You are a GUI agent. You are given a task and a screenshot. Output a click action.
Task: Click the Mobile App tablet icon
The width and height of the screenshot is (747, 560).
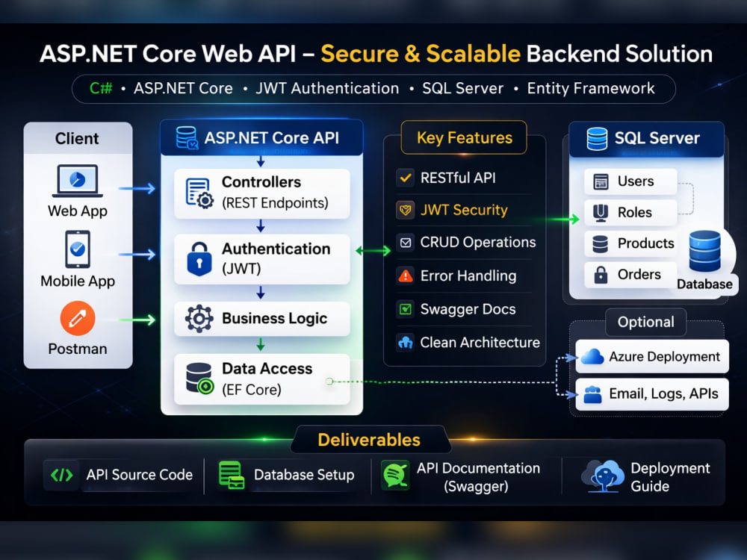[78, 249]
